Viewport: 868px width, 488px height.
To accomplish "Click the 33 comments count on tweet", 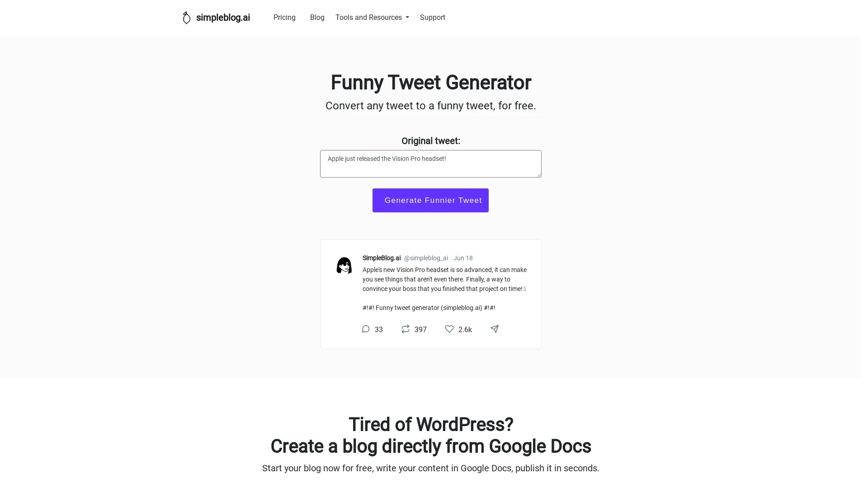I will click(378, 329).
